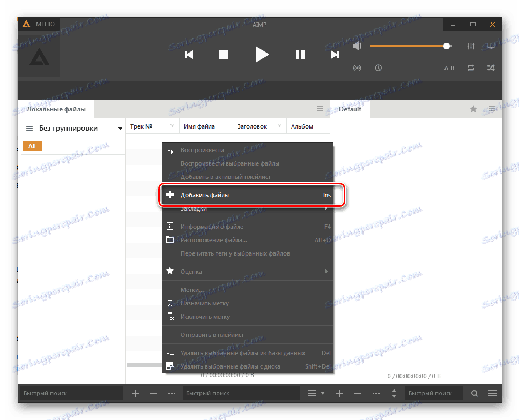Select the Локальные файлы tab

56,109
